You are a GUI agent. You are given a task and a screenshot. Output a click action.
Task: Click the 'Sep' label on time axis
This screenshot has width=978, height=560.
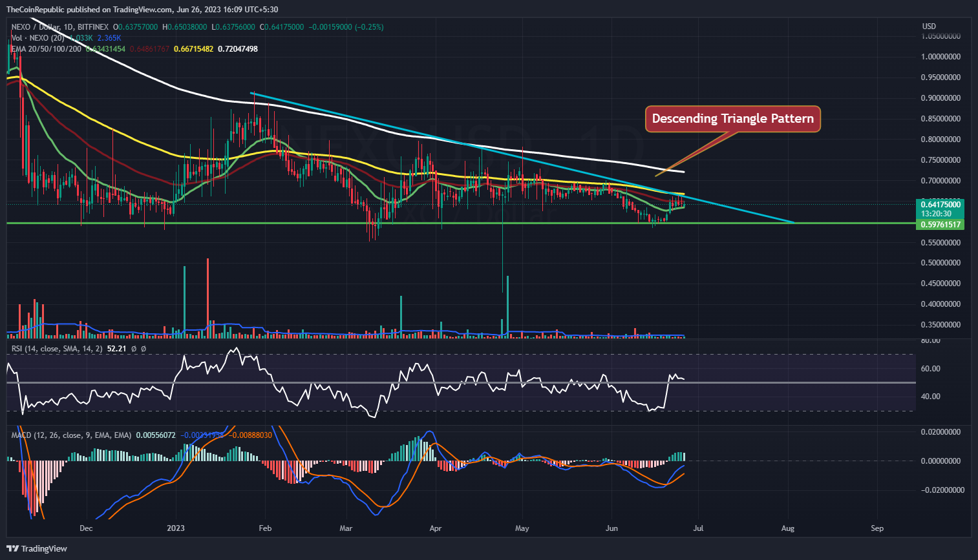pyautogui.click(x=877, y=528)
